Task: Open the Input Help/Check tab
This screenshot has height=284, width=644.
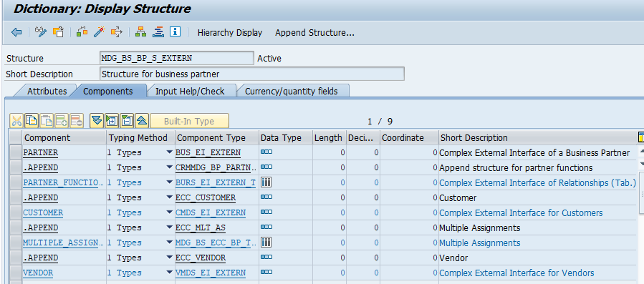Action: pyautogui.click(x=190, y=91)
